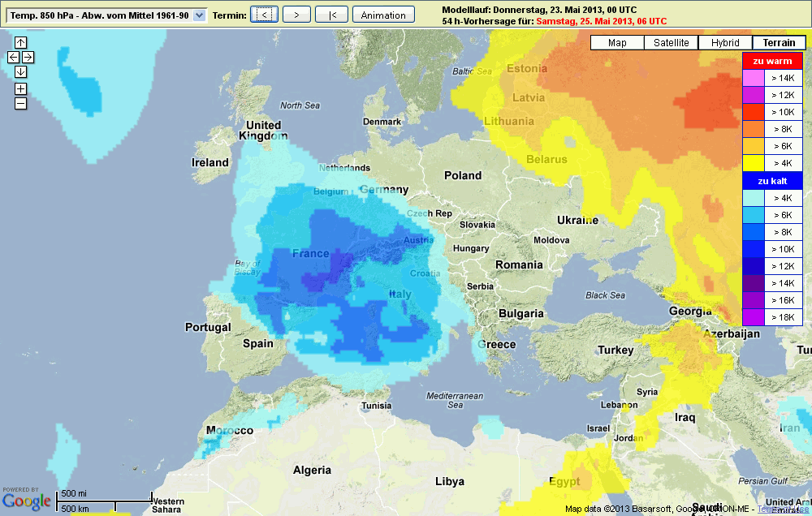Image resolution: width=812 pixels, height=516 pixels.
Task: Click the North Sea label on the map
Action: (300, 105)
